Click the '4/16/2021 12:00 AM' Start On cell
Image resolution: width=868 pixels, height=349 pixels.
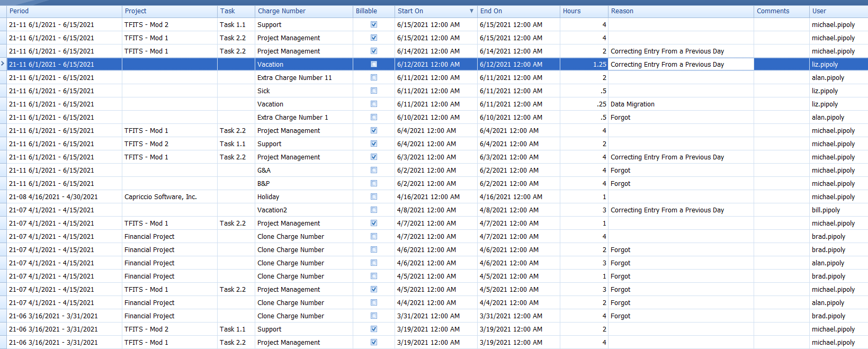pyautogui.click(x=436, y=196)
